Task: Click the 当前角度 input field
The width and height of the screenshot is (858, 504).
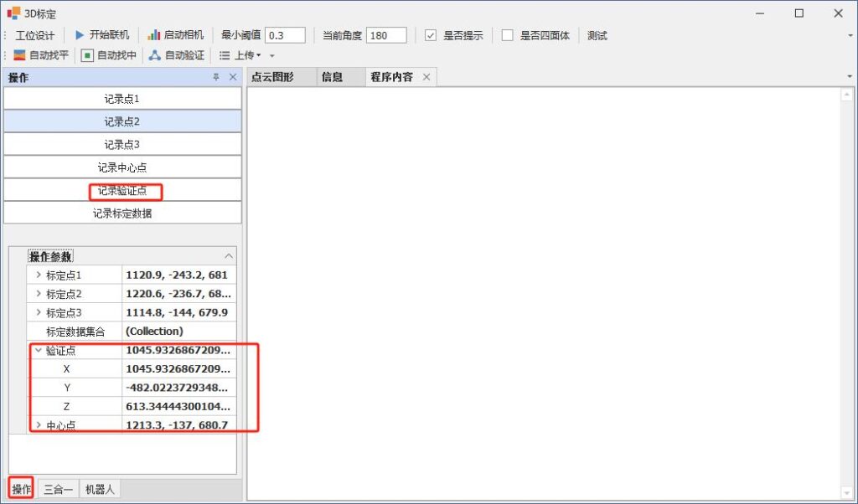Action: pyautogui.click(x=386, y=35)
